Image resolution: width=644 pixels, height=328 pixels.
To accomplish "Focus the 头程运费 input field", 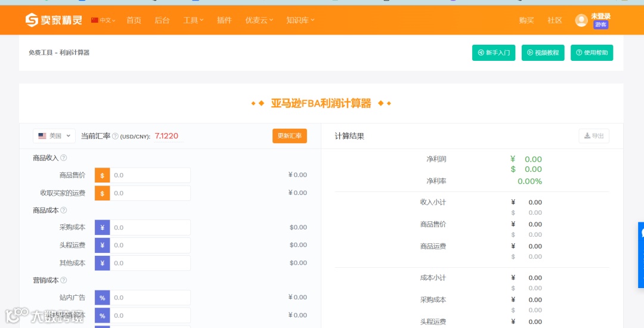I will click(x=150, y=245).
